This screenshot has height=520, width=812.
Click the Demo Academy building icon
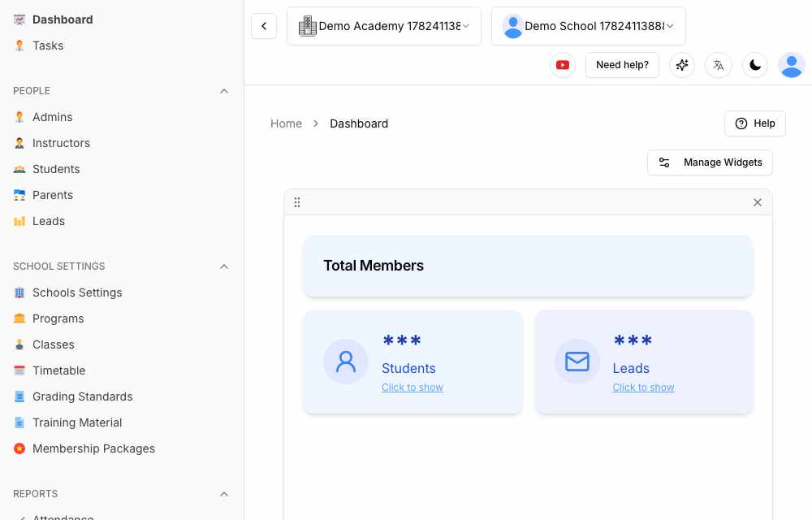308,26
